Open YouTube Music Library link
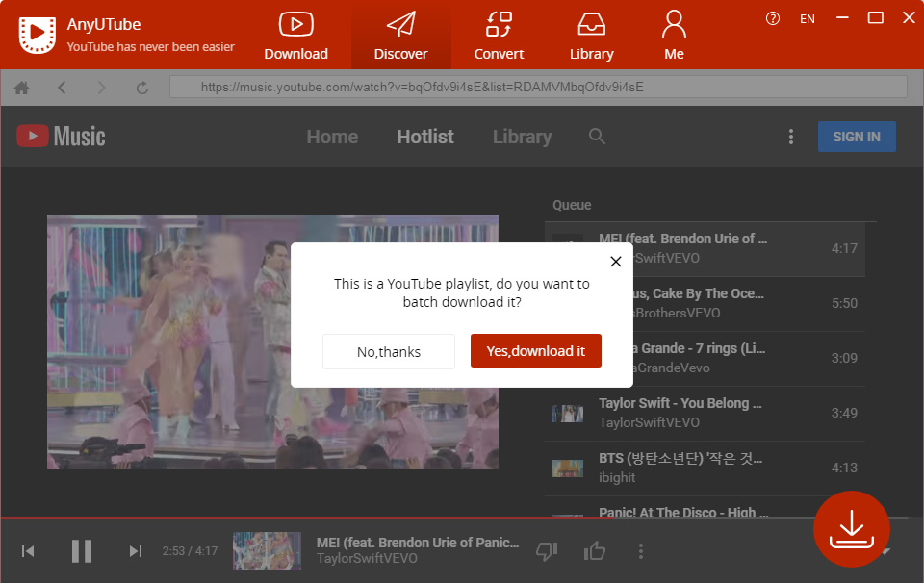The height and width of the screenshot is (583, 924). [522, 137]
